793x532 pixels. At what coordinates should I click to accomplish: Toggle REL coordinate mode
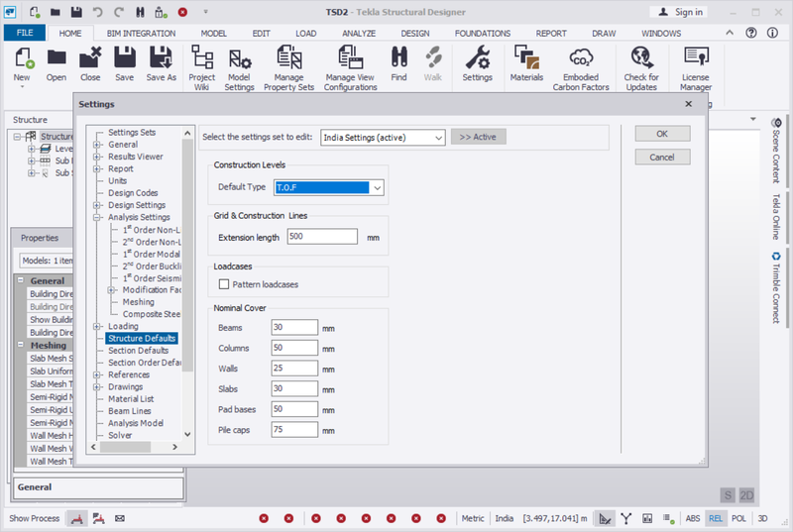coord(716,518)
